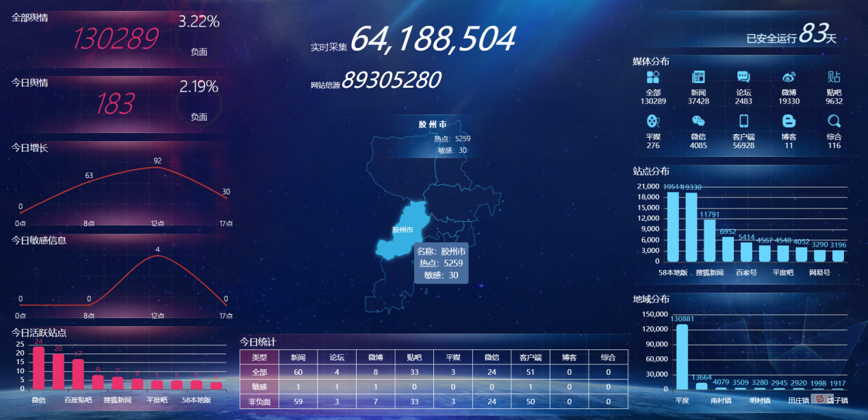Click the 58本地版 bar in 站点分布

[673, 226]
